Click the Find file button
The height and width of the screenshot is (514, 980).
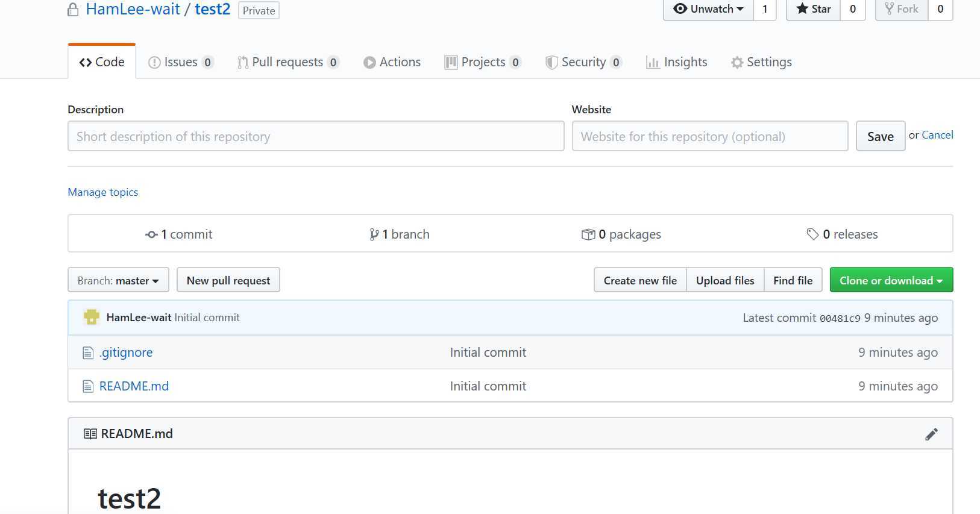click(793, 280)
